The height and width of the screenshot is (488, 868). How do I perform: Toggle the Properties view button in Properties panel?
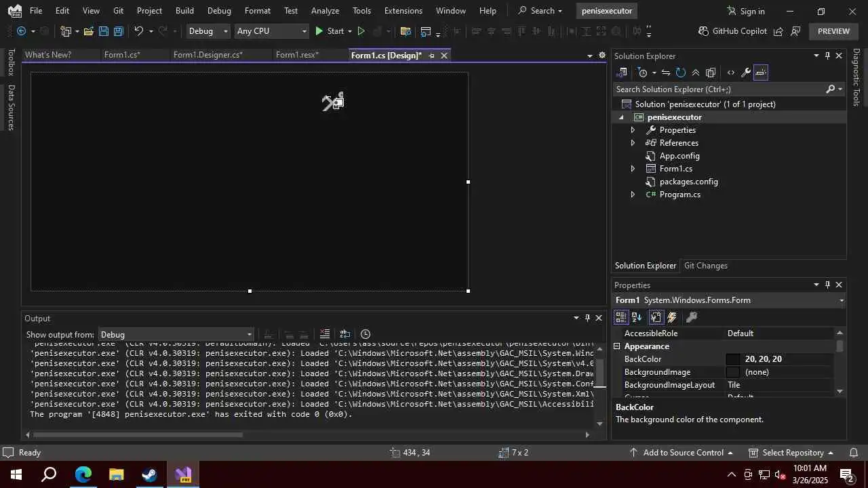[656, 317]
